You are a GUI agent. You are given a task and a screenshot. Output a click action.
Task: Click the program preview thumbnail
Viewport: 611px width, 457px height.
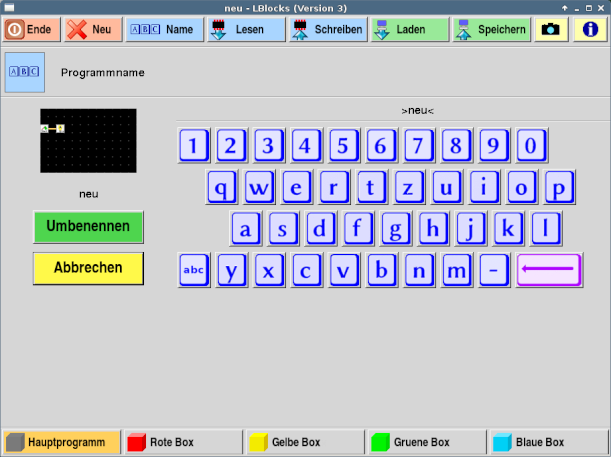(88, 140)
